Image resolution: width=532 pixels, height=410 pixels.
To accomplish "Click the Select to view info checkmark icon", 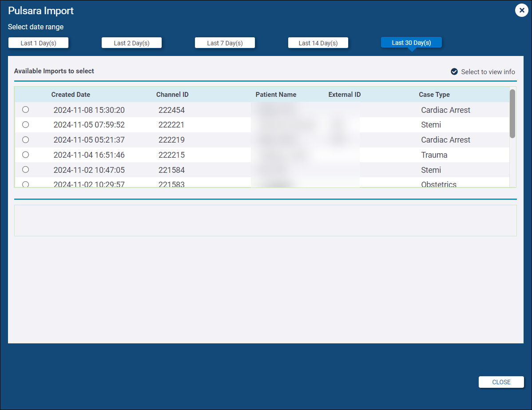I will point(454,72).
